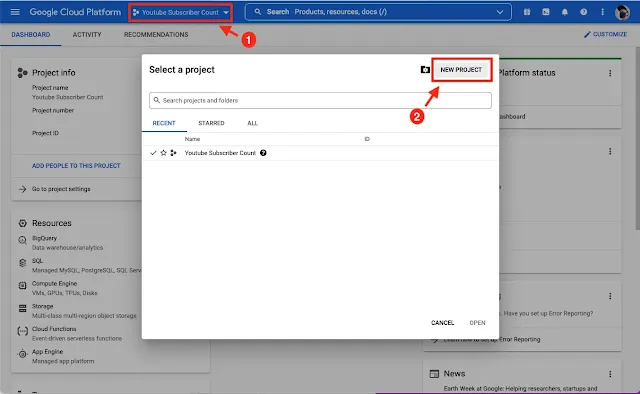Expand the search bar dropdown chevron

tap(500, 12)
